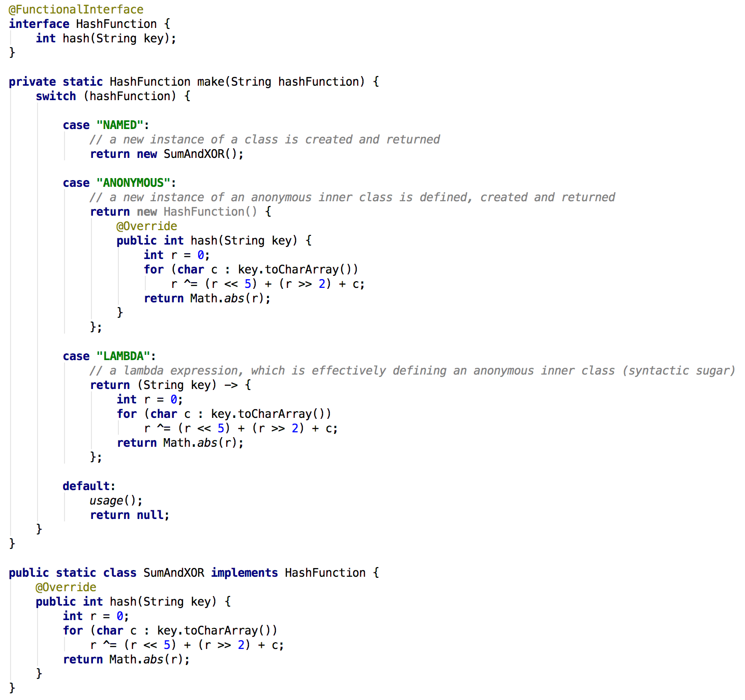Select the HashFunction interface name
The height and width of the screenshot is (700, 745).
click(x=117, y=23)
